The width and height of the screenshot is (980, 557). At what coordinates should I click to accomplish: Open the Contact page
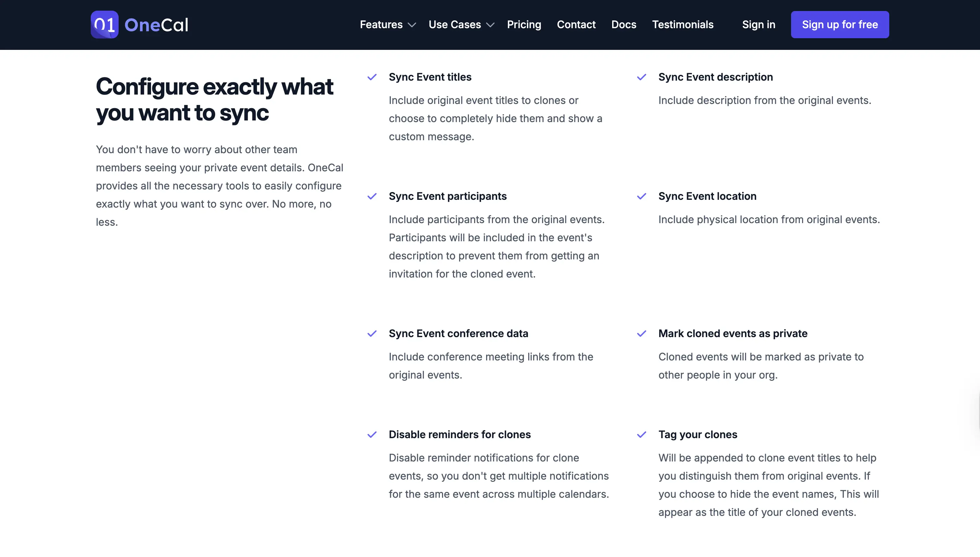(x=576, y=25)
